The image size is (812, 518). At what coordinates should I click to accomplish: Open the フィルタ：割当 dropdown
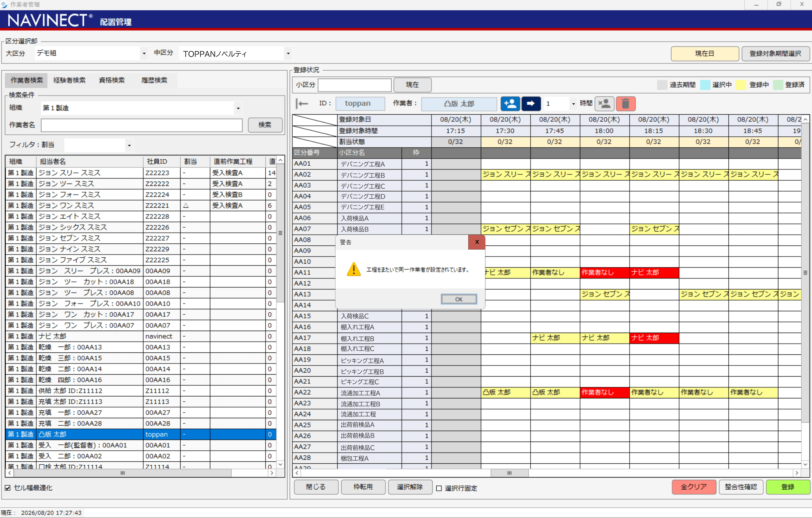tap(129, 145)
